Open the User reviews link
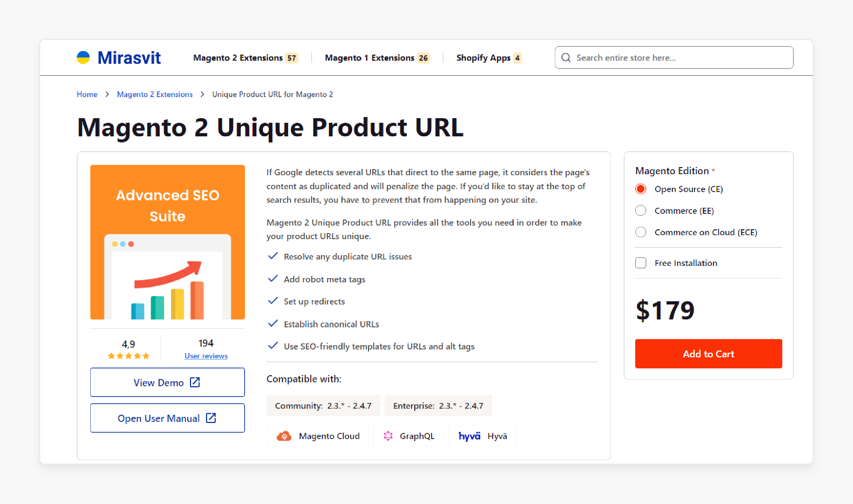This screenshot has width=853, height=504. coord(206,356)
